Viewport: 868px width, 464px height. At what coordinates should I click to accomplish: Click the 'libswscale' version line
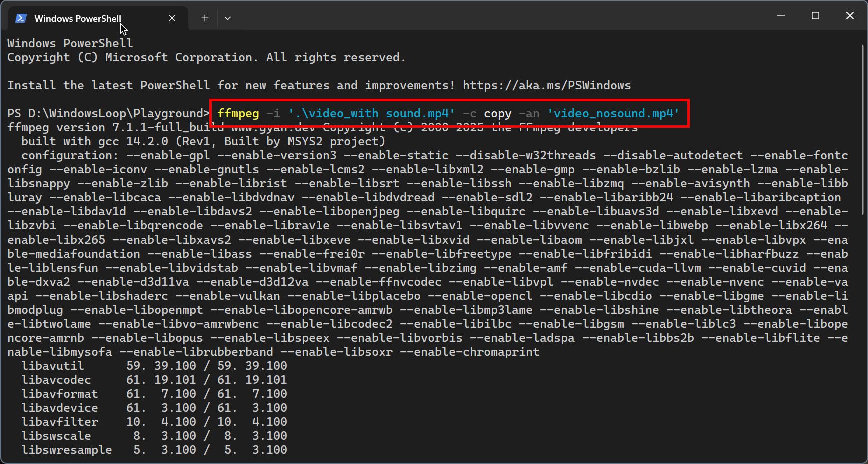click(154, 436)
